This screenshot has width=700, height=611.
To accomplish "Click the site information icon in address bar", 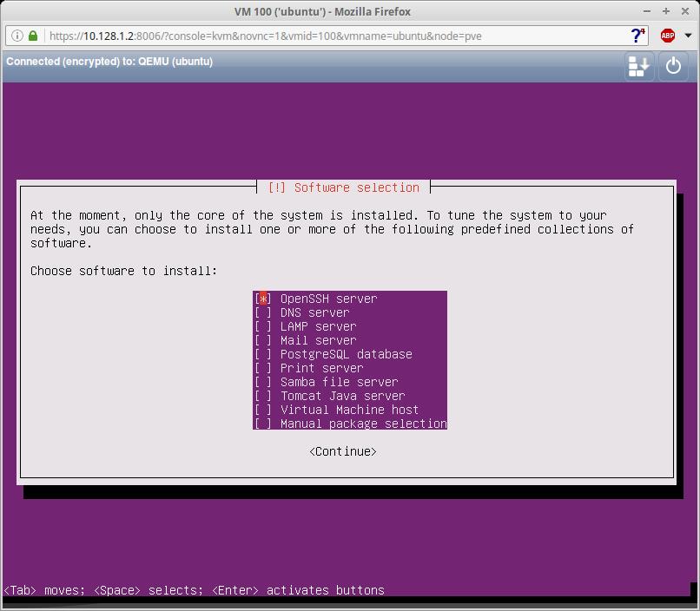I will click(17, 36).
